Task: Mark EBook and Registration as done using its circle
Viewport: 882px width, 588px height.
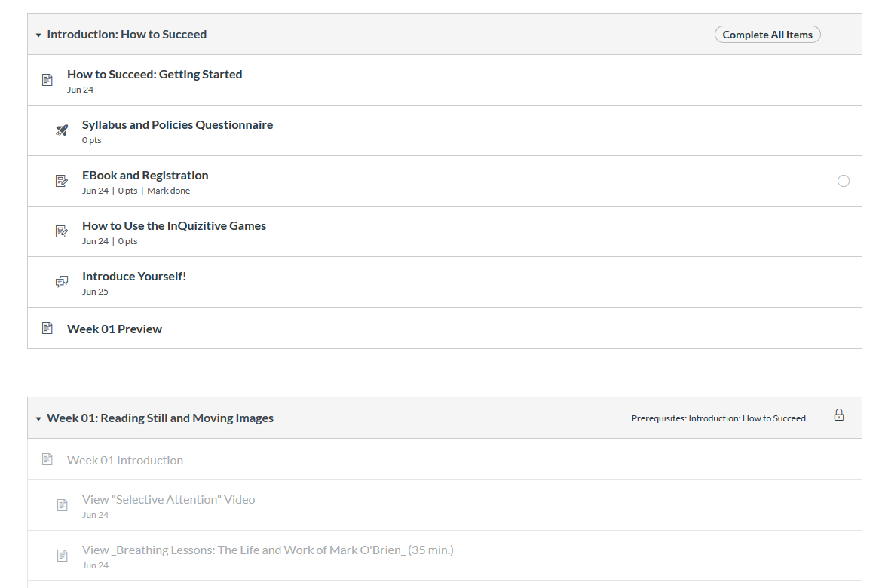Action: tap(844, 181)
